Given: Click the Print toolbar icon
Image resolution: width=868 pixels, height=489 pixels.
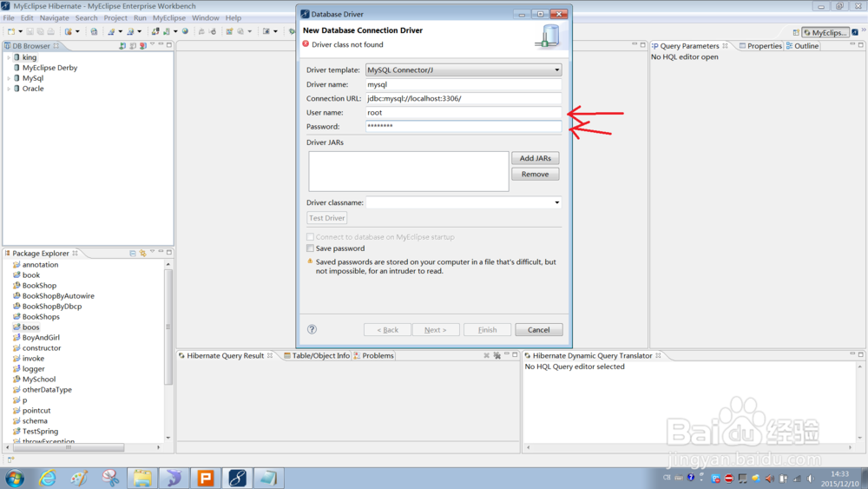Looking at the screenshot, I should [51, 31].
